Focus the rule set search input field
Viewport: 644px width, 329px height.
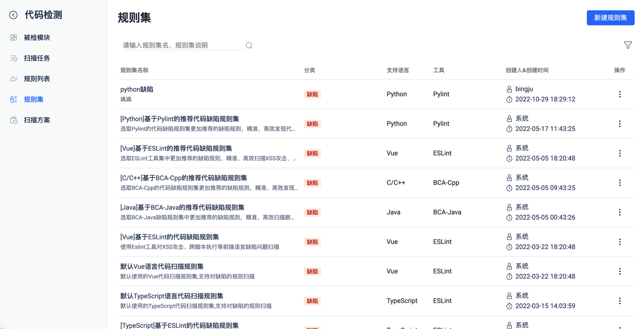[x=182, y=45]
